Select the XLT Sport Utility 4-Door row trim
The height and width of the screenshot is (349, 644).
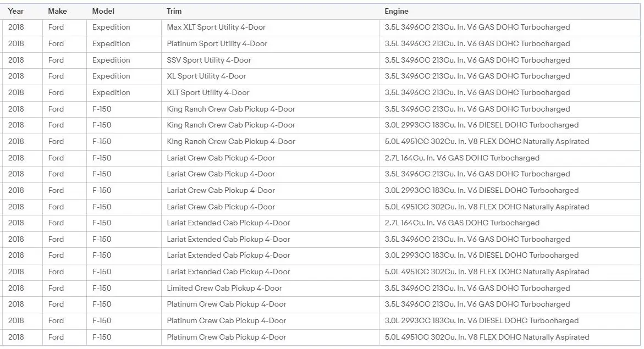(x=208, y=93)
